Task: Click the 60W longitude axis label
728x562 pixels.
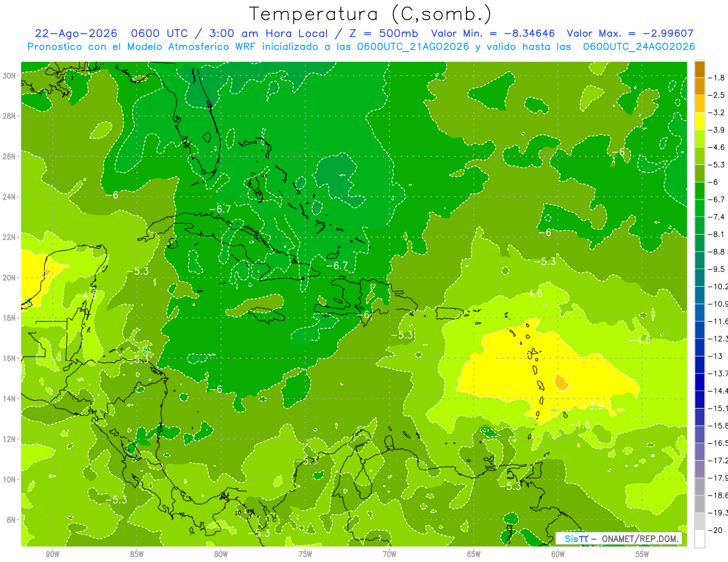Action: tap(558, 554)
